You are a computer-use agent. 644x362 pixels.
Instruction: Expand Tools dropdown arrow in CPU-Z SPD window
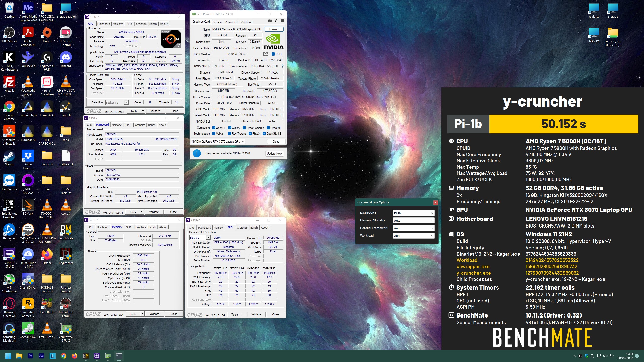pyautogui.click(x=244, y=314)
